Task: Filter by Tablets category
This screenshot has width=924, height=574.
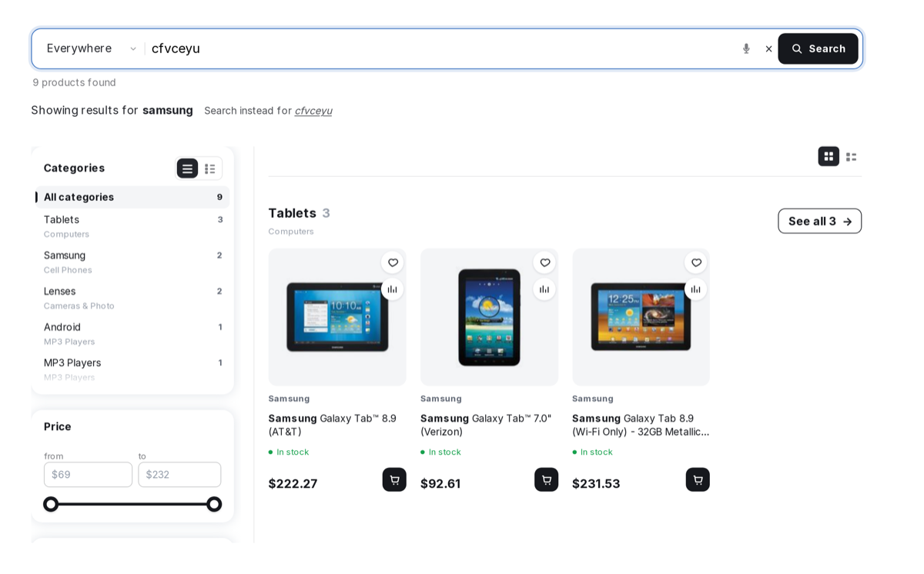Action: (x=132, y=226)
